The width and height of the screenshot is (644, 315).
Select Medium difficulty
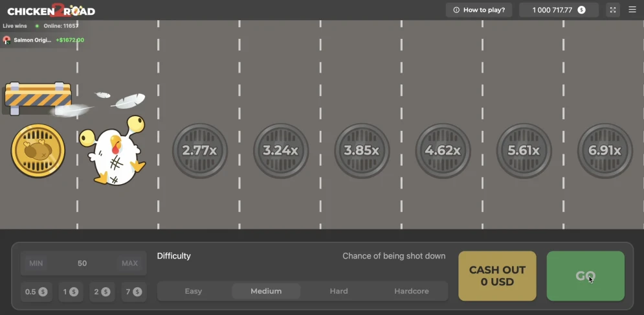[266, 291]
